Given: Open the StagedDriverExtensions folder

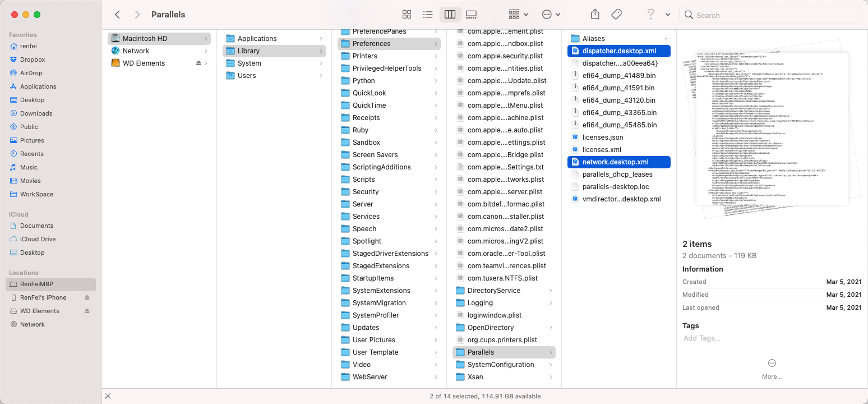Looking at the screenshot, I should pyautogui.click(x=389, y=253).
